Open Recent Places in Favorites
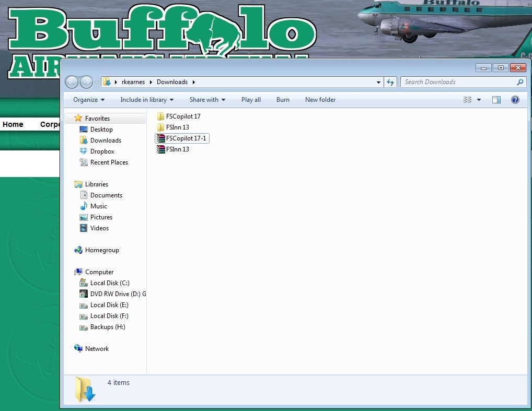Screen dimensions: 532x411 (109, 162)
